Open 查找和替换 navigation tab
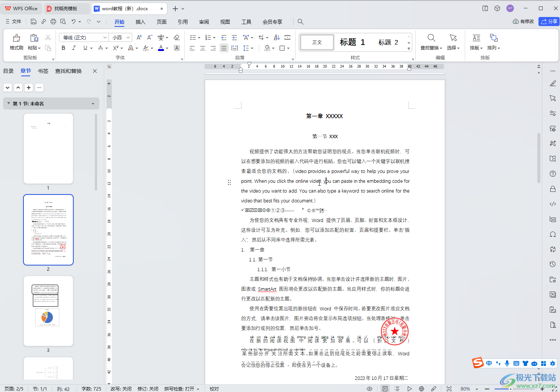560x392 pixels. [68, 71]
